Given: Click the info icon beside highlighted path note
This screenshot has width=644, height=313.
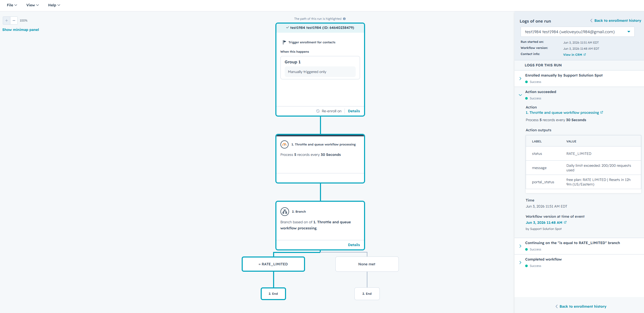Looking at the screenshot, I should [x=344, y=19].
